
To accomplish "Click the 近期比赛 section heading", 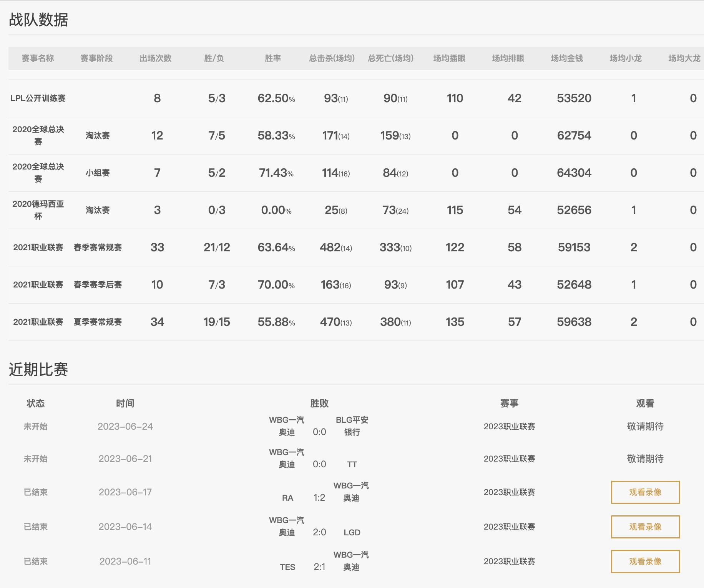I will [38, 370].
